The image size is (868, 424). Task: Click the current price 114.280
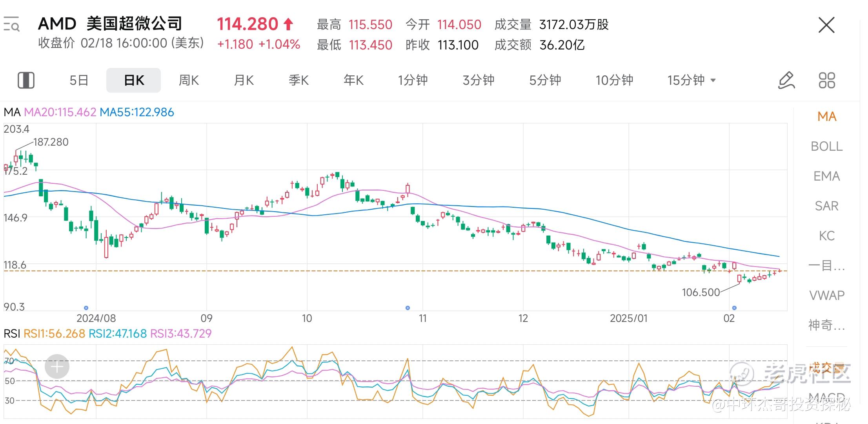coord(247,24)
